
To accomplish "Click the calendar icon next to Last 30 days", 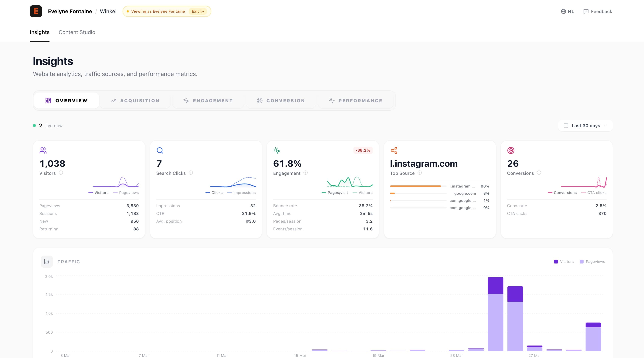I will [x=567, y=125].
